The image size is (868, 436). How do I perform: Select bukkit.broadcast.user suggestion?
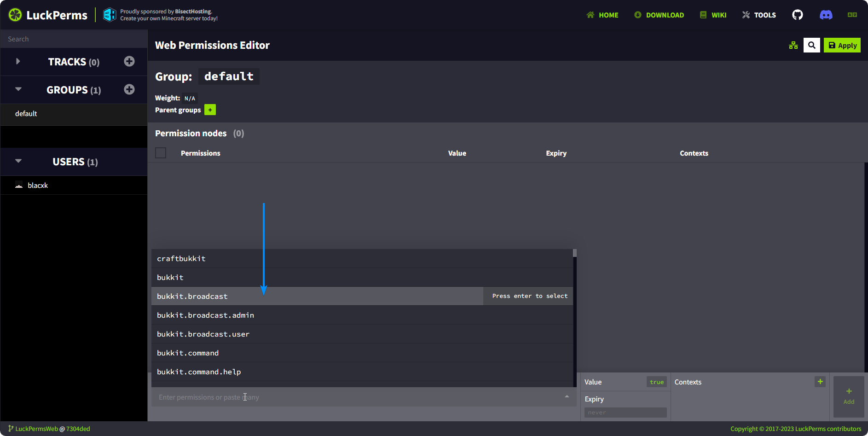[362, 334]
